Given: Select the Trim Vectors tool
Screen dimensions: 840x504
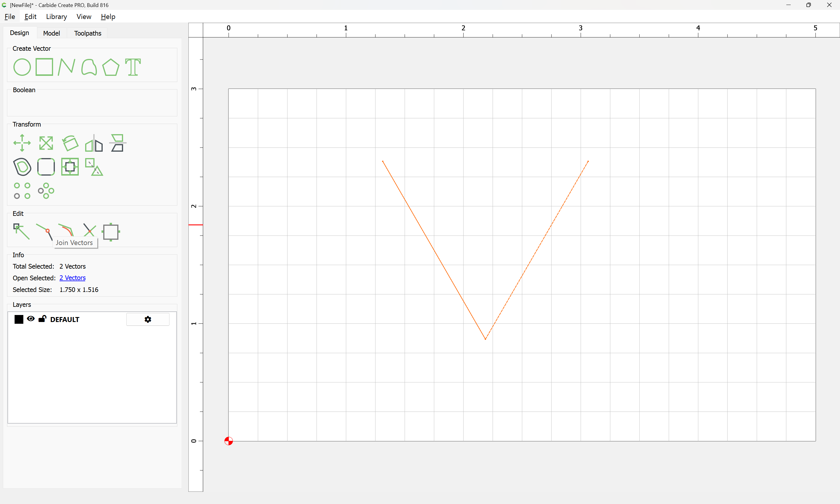Looking at the screenshot, I should [90, 230].
